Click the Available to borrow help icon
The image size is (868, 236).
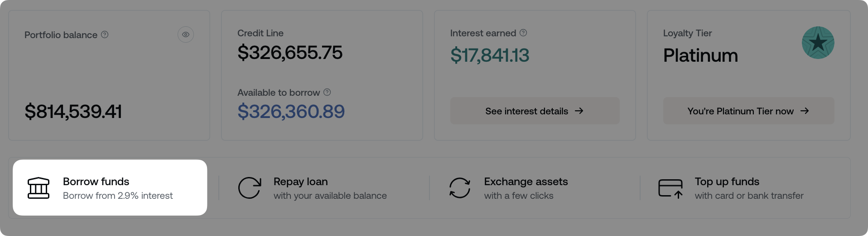tap(327, 92)
